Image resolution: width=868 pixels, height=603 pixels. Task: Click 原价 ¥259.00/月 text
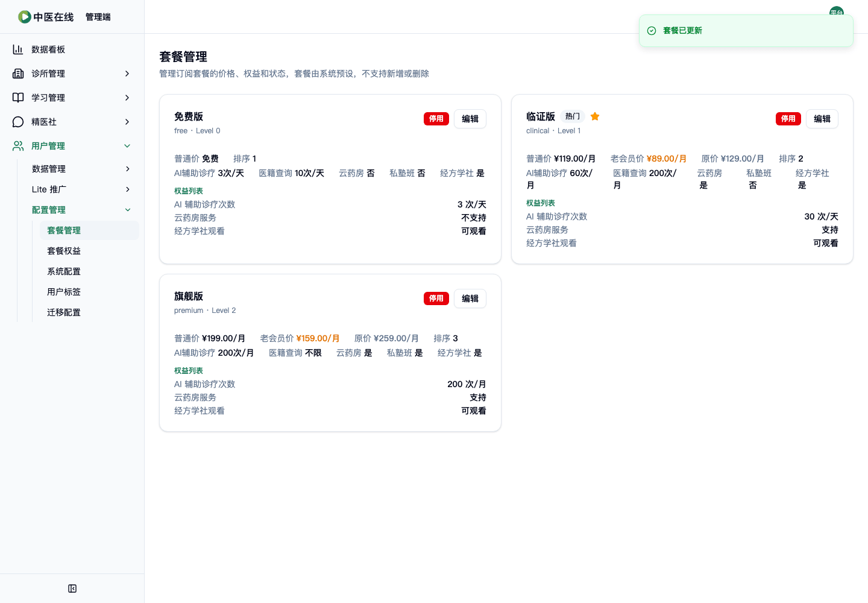click(x=386, y=338)
